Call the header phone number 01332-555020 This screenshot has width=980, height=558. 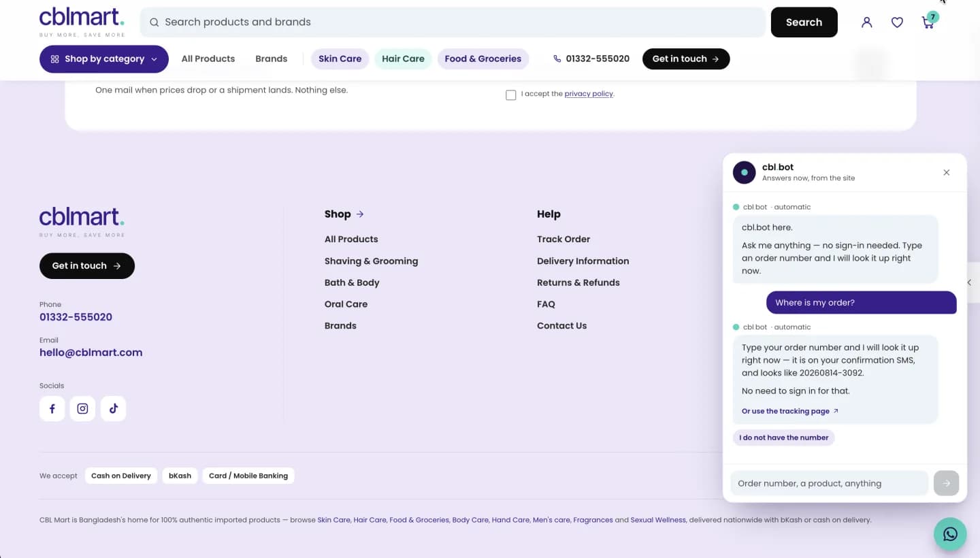[591, 59]
